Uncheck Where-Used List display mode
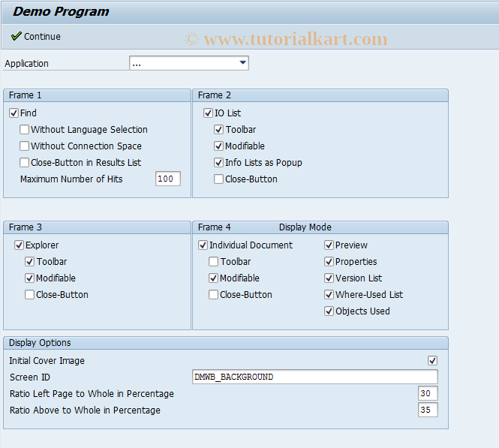Screen dimensions: 499x448 pos(329,295)
